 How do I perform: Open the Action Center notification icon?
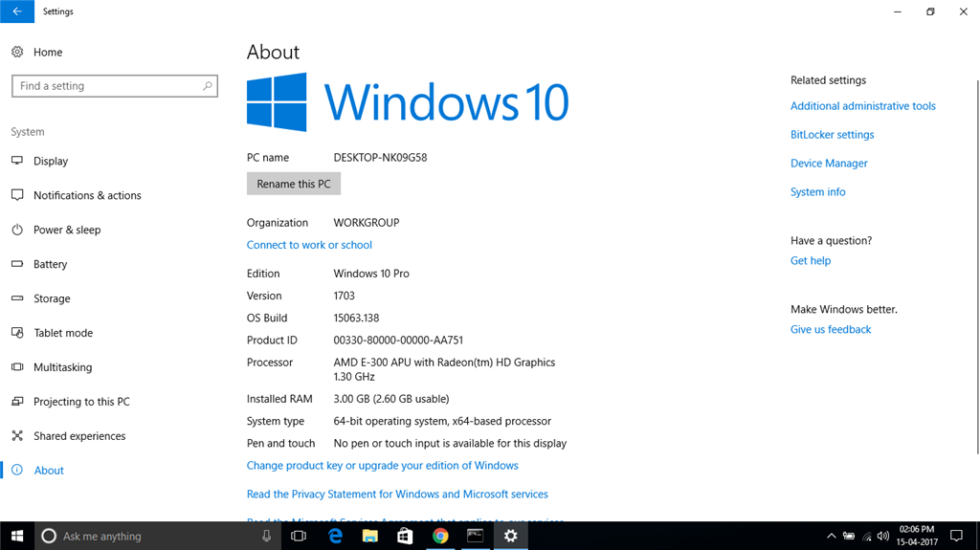[x=956, y=536]
